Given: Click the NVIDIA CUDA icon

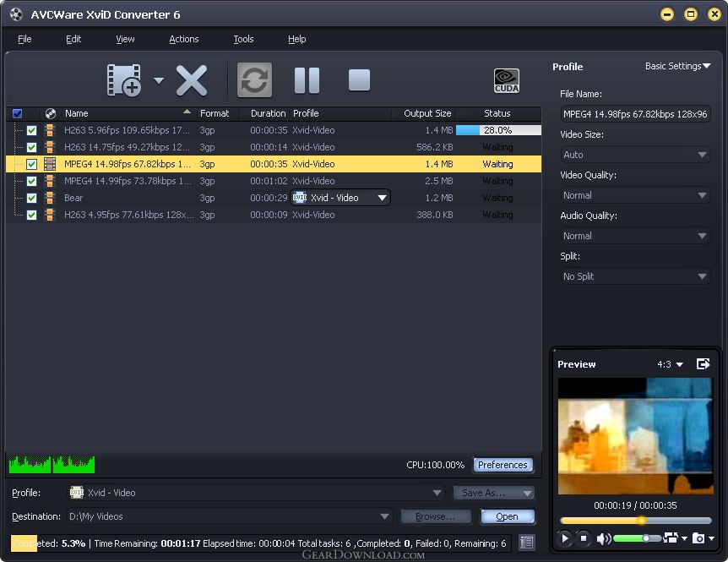Looking at the screenshot, I should click(x=507, y=81).
